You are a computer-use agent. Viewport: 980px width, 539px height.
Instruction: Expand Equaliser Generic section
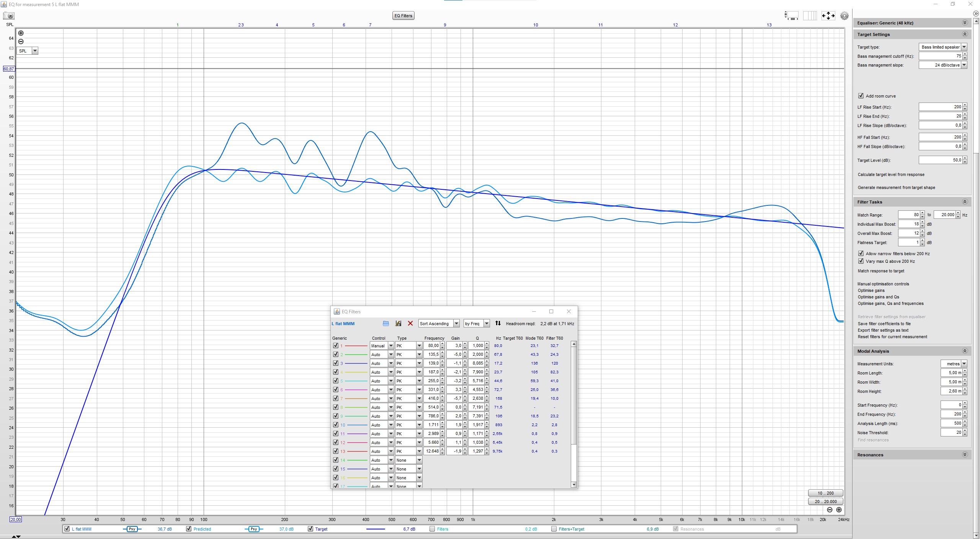[x=965, y=23]
